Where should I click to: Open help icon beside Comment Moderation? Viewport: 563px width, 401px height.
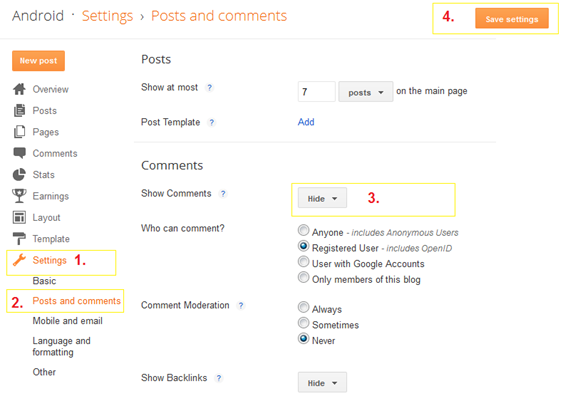click(241, 306)
